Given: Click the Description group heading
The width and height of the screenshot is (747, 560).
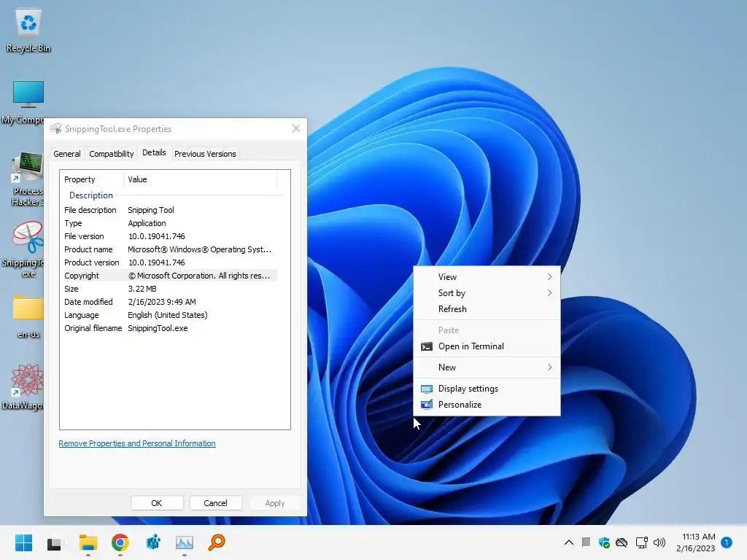Looking at the screenshot, I should 91,195.
